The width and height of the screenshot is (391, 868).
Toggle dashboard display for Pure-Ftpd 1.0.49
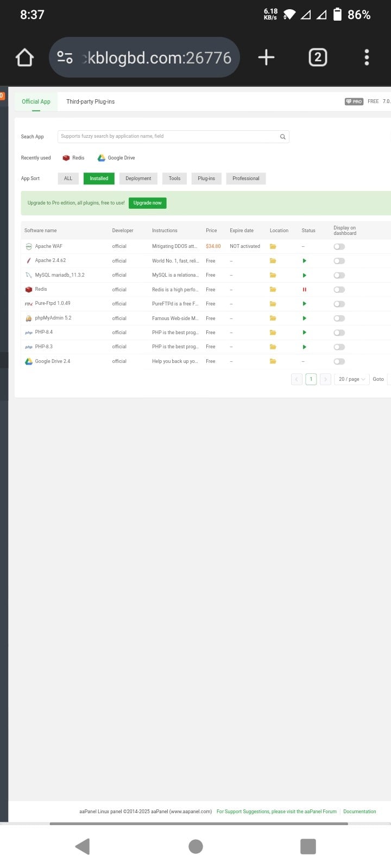[339, 304]
